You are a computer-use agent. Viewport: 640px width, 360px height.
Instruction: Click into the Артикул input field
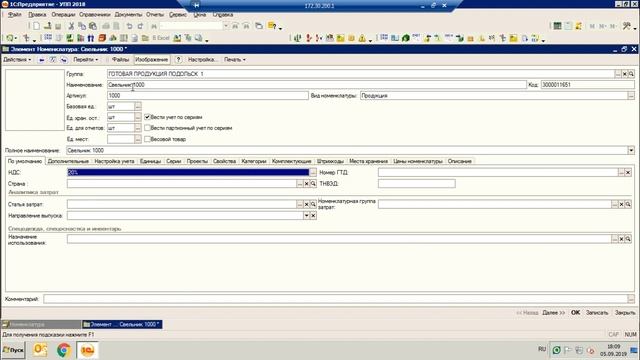pyautogui.click(x=208, y=96)
